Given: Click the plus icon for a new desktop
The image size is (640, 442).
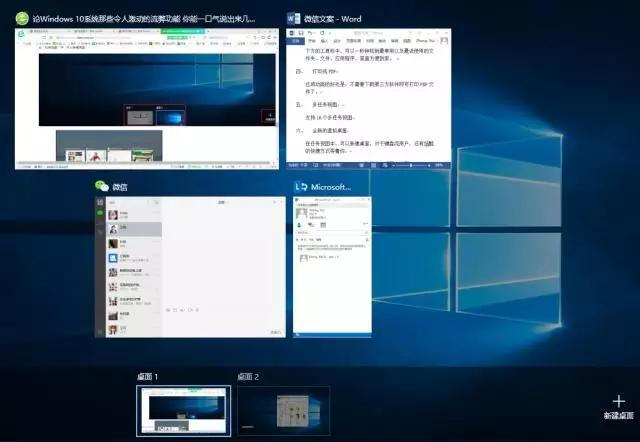Looking at the screenshot, I should [x=618, y=401].
